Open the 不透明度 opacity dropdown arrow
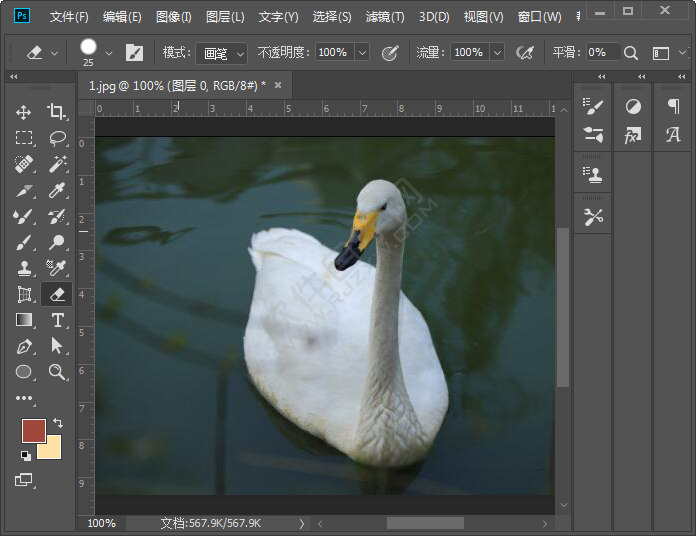The height and width of the screenshot is (536, 696). (x=362, y=52)
